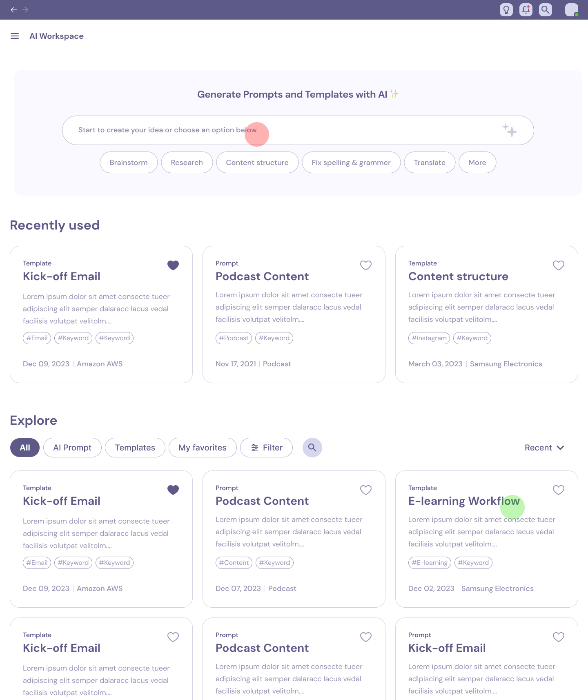The width and height of the screenshot is (588, 700).
Task: Click the #E-learning tag
Action: coord(430,563)
